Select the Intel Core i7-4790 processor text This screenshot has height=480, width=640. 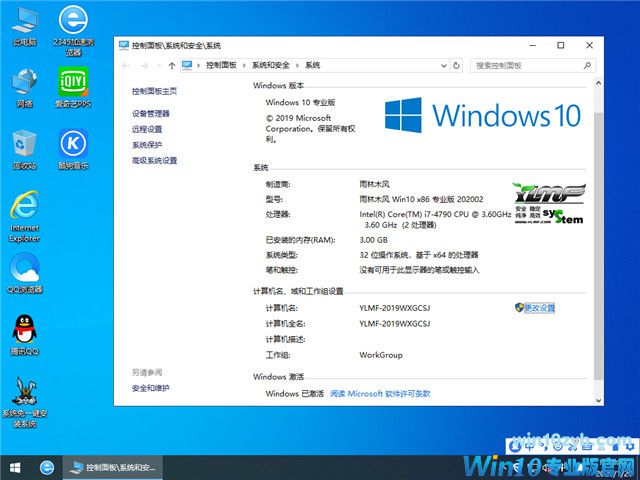click(435, 219)
